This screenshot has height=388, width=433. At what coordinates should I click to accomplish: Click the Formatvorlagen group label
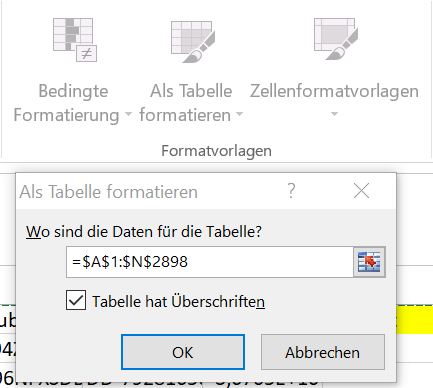[216, 151]
